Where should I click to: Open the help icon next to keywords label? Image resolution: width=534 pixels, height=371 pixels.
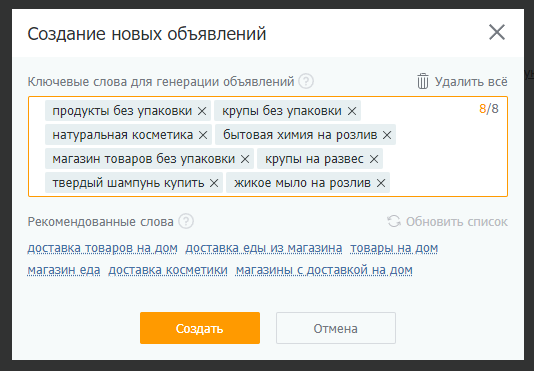pos(306,81)
